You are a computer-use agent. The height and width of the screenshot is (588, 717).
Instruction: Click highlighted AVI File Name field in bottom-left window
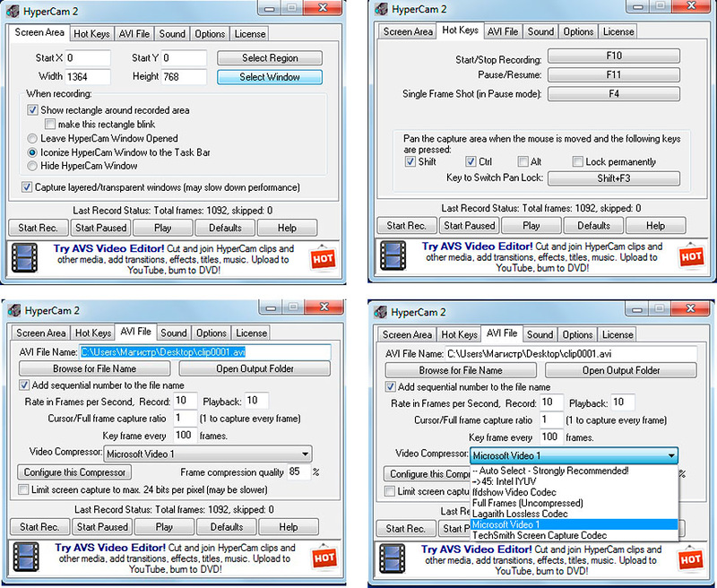pos(205,352)
